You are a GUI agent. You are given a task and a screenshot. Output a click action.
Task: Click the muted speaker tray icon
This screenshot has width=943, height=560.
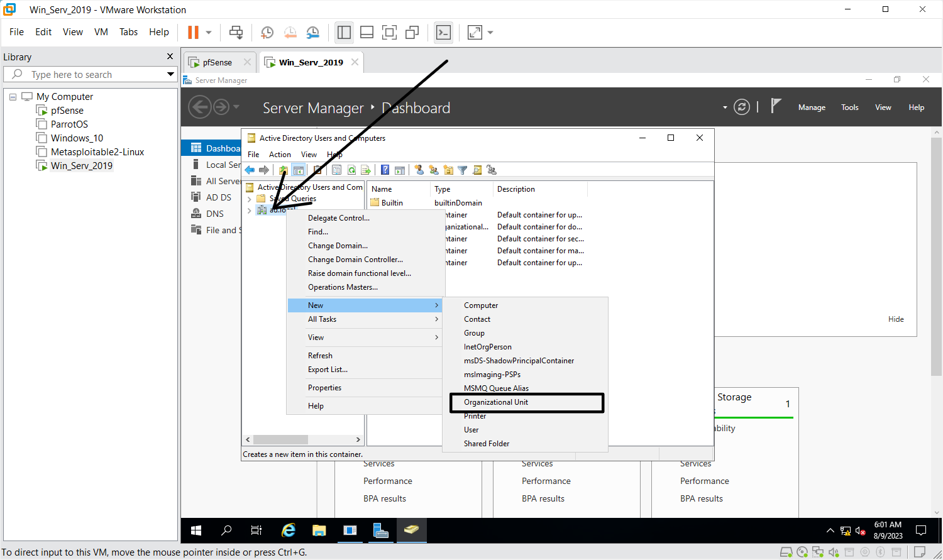(861, 532)
